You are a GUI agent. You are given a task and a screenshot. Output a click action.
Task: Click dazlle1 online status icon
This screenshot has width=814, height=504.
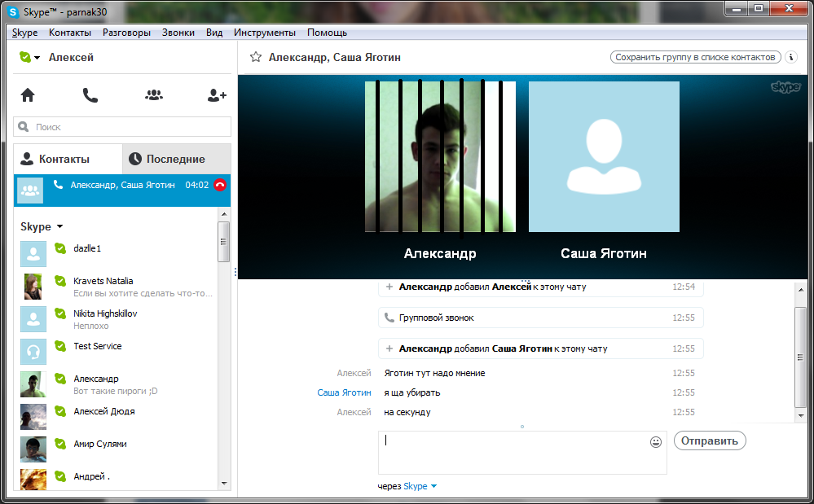tap(60, 248)
